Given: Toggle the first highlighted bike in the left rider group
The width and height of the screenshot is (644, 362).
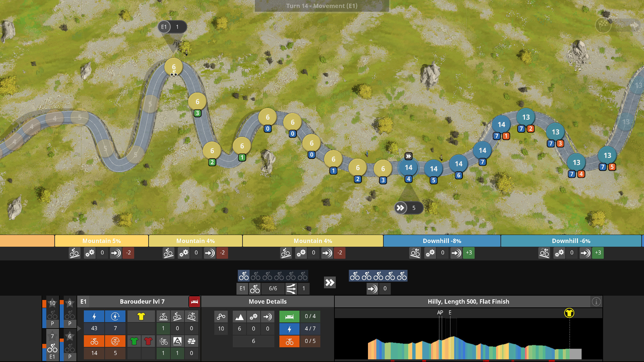Looking at the screenshot, I should (244, 276).
